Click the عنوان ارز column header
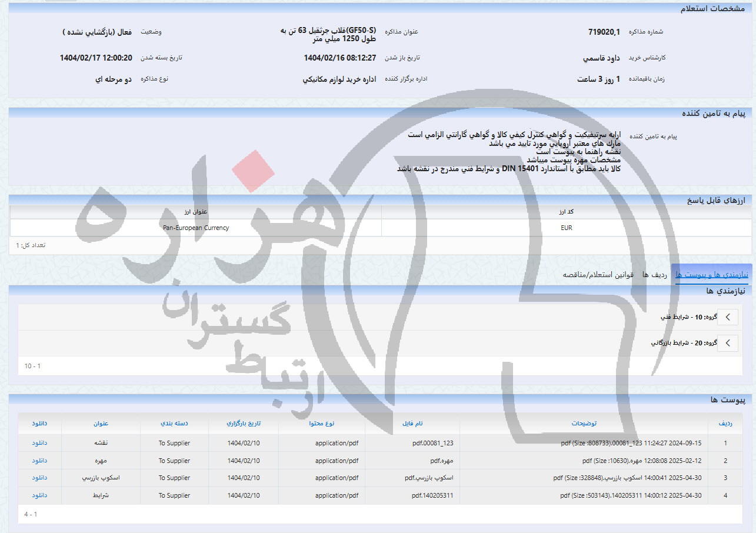 195,212
